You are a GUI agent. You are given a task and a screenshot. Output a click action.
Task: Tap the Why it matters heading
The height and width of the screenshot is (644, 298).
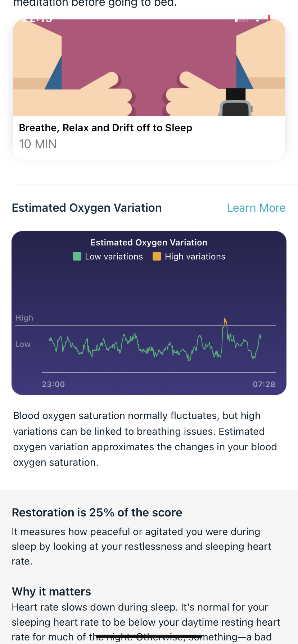coord(51,592)
